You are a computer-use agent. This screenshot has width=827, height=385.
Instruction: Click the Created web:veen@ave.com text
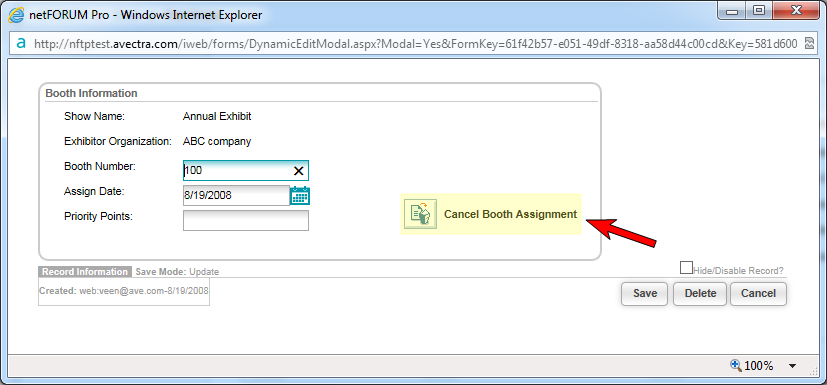pos(124,291)
